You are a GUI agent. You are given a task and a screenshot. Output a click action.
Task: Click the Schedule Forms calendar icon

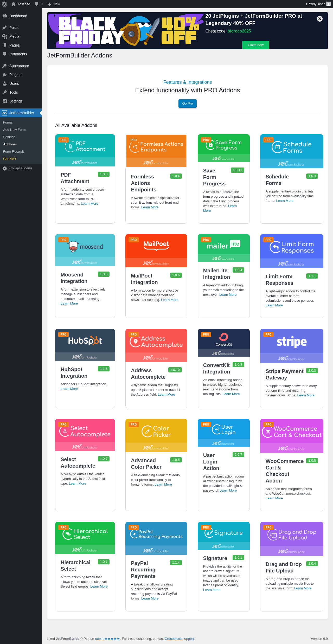click(x=277, y=147)
